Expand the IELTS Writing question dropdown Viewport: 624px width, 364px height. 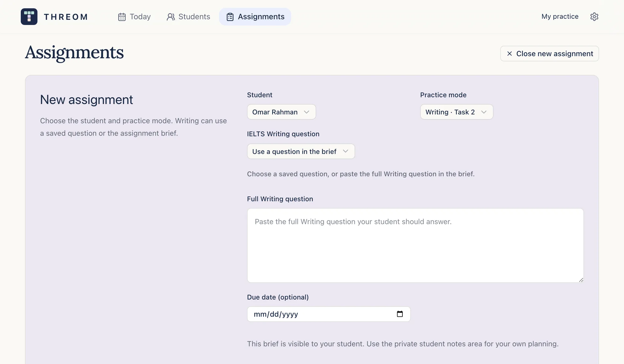point(301,151)
